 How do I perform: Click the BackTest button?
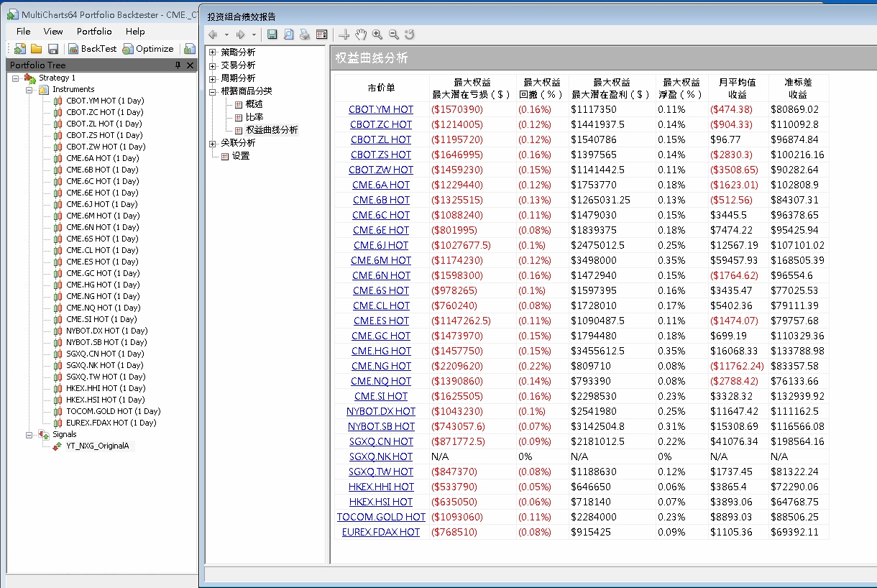92,49
